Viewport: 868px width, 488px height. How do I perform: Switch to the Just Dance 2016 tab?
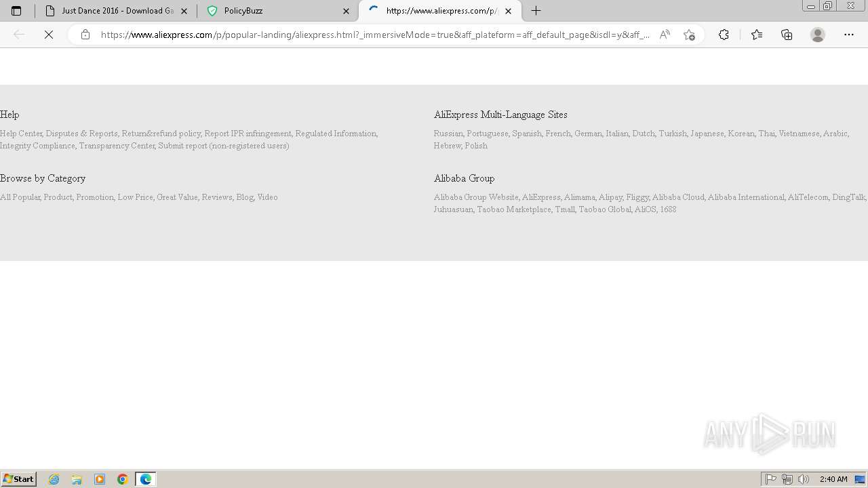(116, 11)
